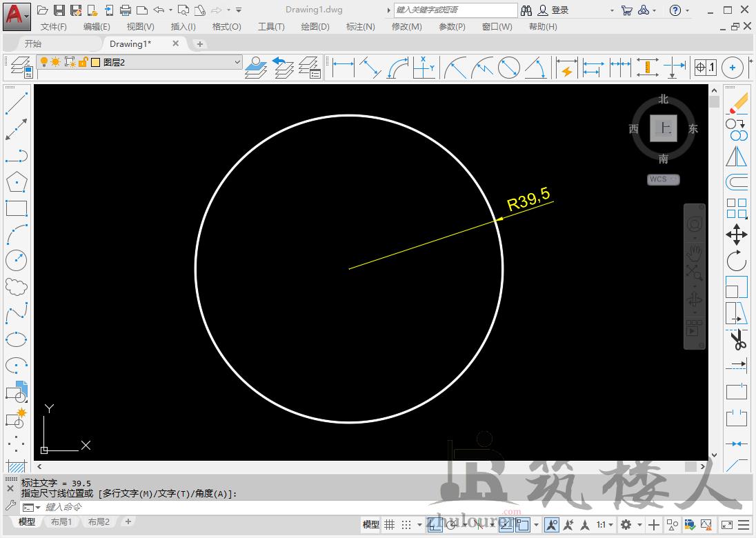Toggle ortho mode in status bar
756x538 pixels.
coord(435,524)
